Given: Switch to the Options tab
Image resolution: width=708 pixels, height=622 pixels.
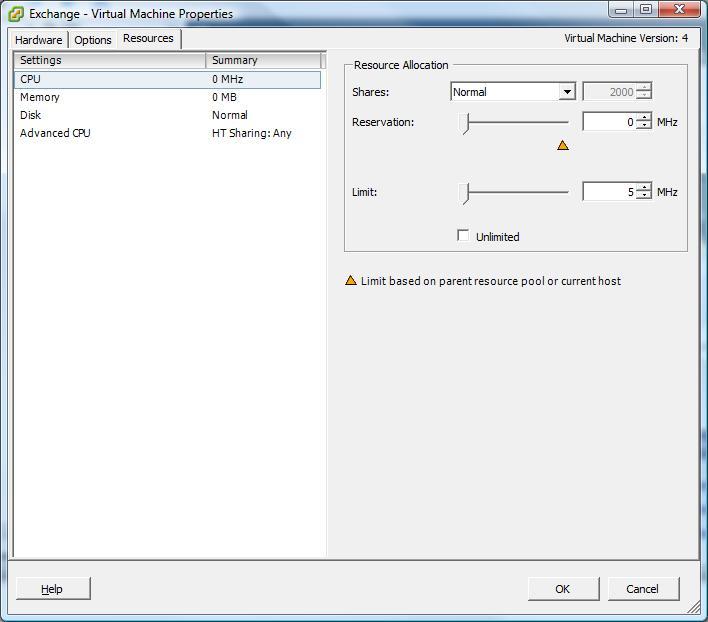Looking at the screenshot, I should tap(93, 40).
